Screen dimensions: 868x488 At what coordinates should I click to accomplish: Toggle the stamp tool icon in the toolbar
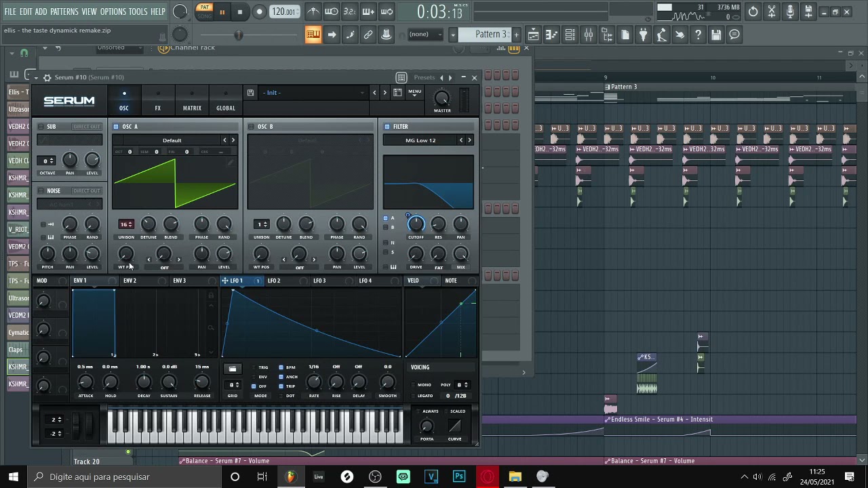387,35
